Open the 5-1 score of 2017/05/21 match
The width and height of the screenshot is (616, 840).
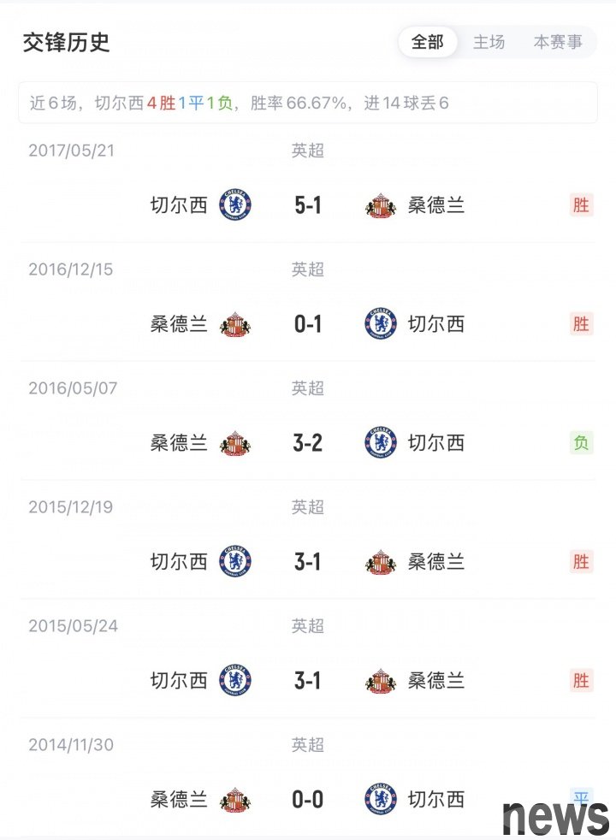[307, 205]
